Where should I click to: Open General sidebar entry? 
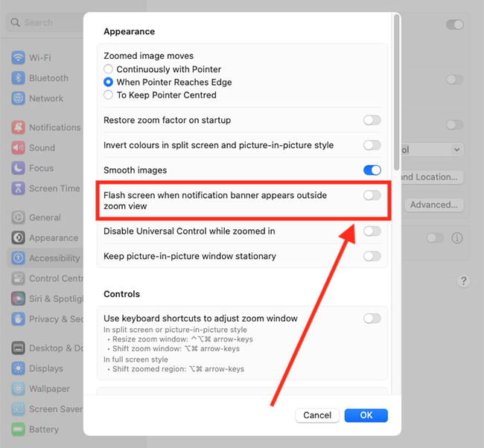(45, 217)
